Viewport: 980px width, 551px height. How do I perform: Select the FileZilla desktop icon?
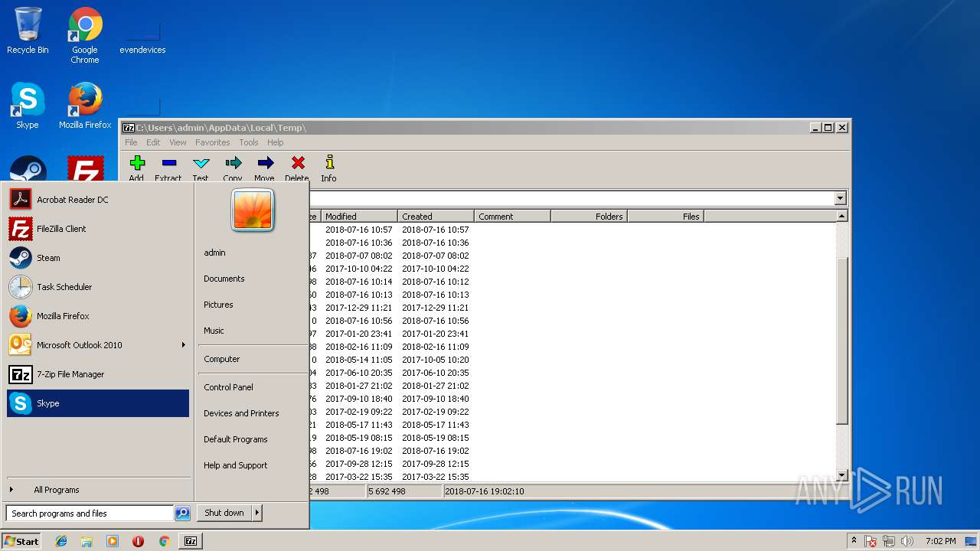[x=85, y=169]
